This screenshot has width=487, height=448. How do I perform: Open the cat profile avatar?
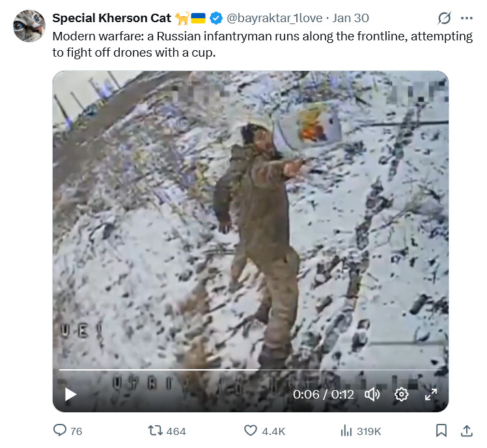(x=29, y=26)
